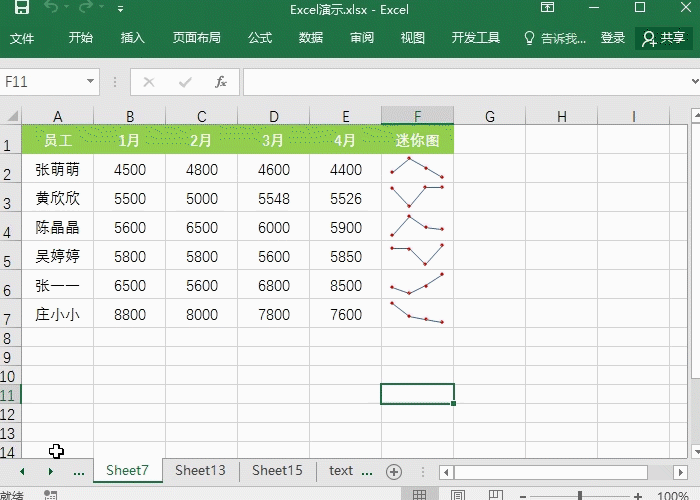Viewport: 700px width, 500px height.
Task: Click the Insert Function fx icon
Action: [221, 82]
